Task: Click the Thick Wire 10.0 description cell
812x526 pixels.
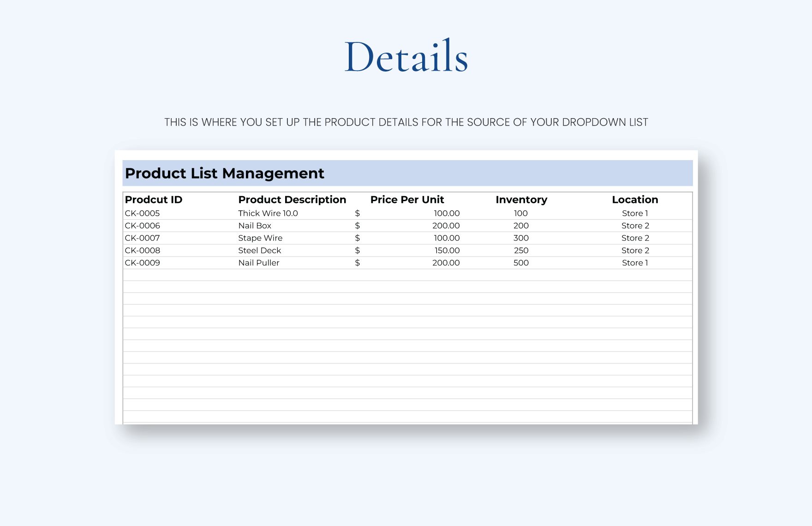Action: (269, 213)
